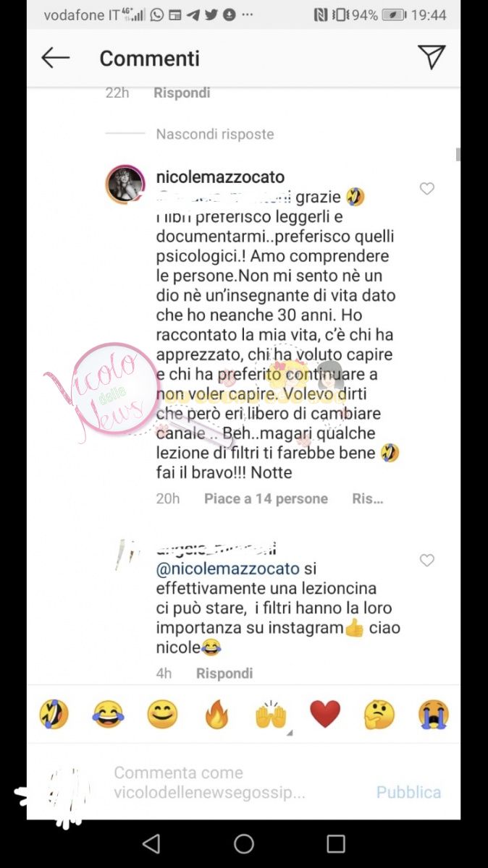Screen dimensions: 488x868
Task: Insert the smiling face emoji
Action: 162,715
